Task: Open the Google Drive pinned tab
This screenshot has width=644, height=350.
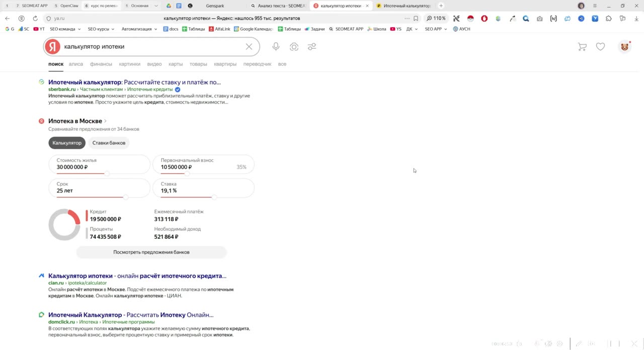Action: tap(169, 6)
